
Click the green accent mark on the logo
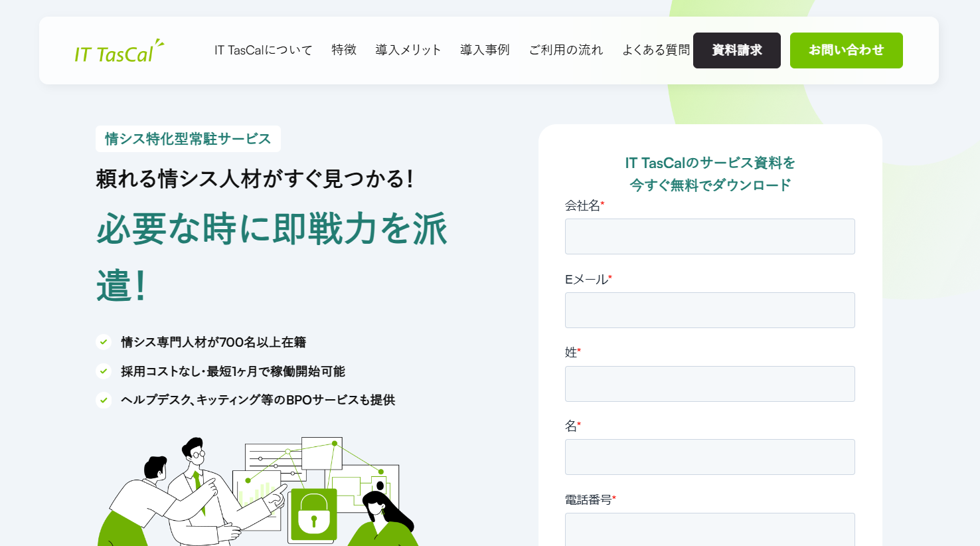click(157, 41)
